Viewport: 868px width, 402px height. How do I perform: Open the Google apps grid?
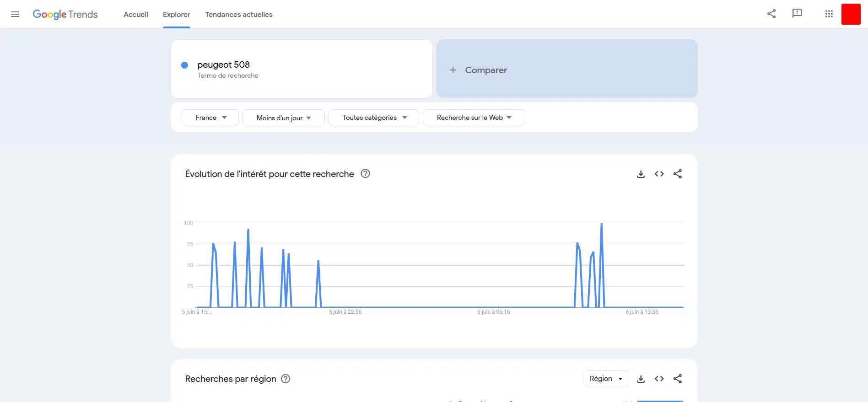(x=829, y=14)
